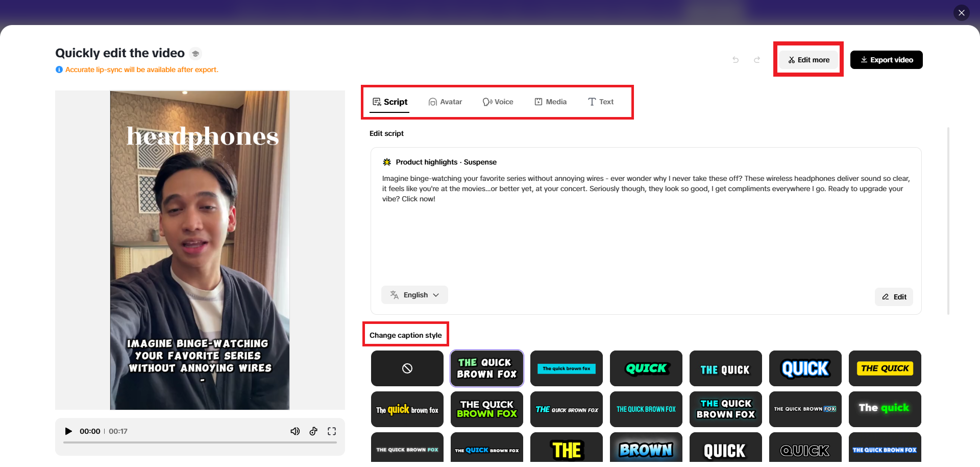Pick the style with yellow "quick" word

click(407, 409)
